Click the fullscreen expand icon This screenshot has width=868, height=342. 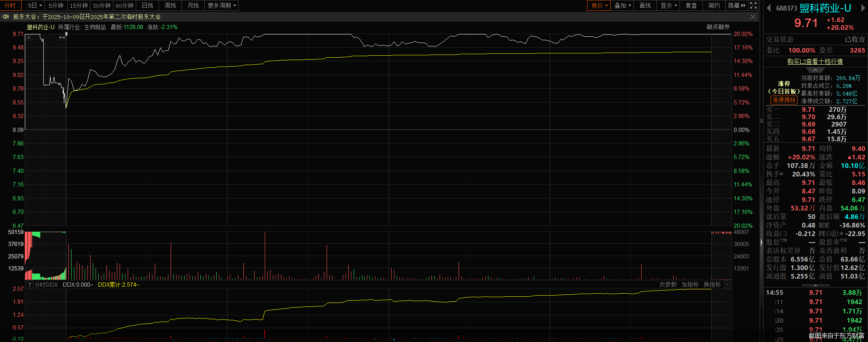(x=753, y=5)
